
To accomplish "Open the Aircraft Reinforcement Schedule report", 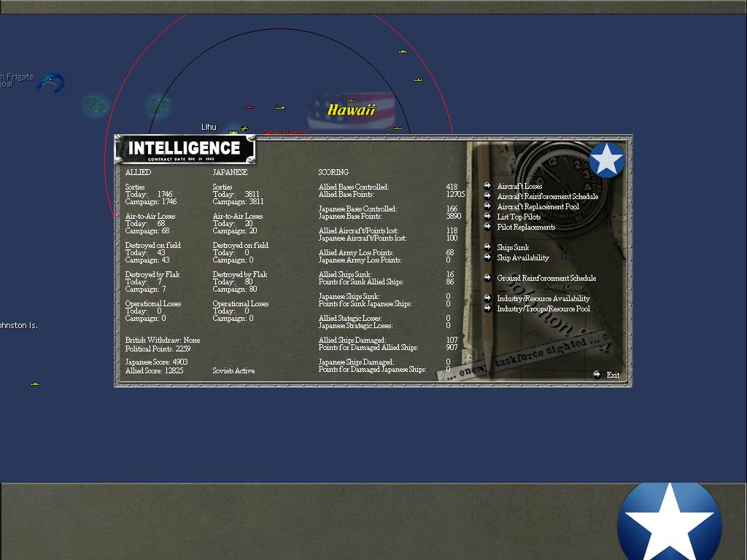I will 547,196.
